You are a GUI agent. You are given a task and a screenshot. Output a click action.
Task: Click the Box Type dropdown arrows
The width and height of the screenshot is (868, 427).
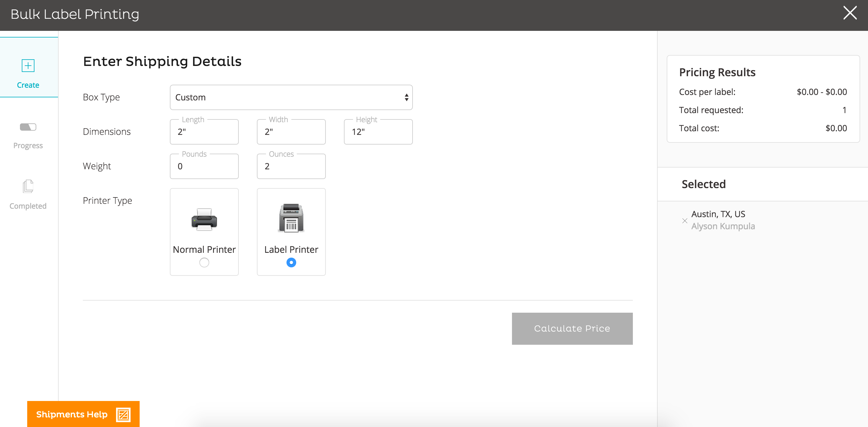coord(406,97)
